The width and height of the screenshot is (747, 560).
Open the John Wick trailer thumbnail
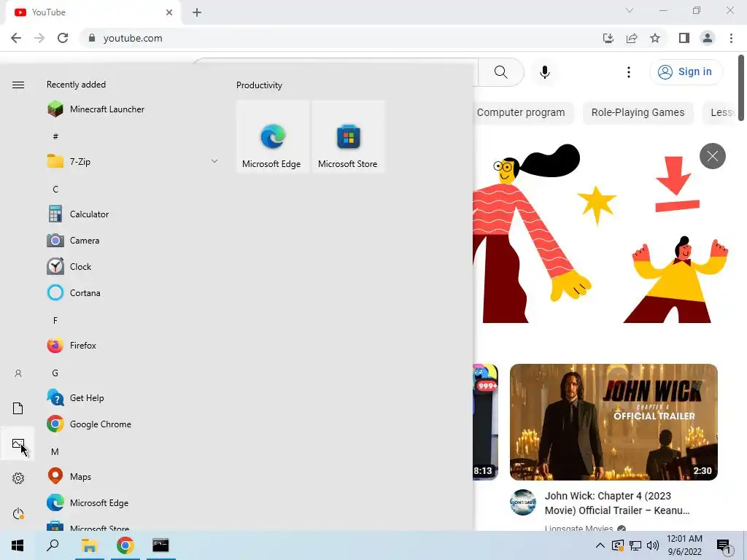pos(614,422)
